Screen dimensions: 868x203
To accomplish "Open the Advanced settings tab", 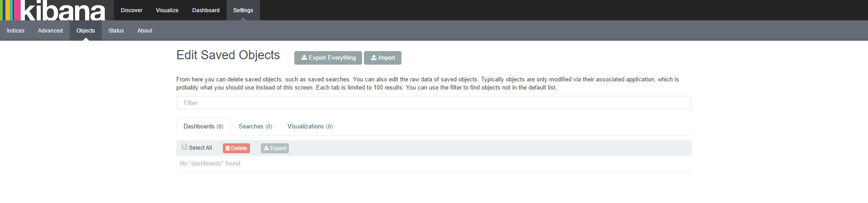I will point(50,31).
